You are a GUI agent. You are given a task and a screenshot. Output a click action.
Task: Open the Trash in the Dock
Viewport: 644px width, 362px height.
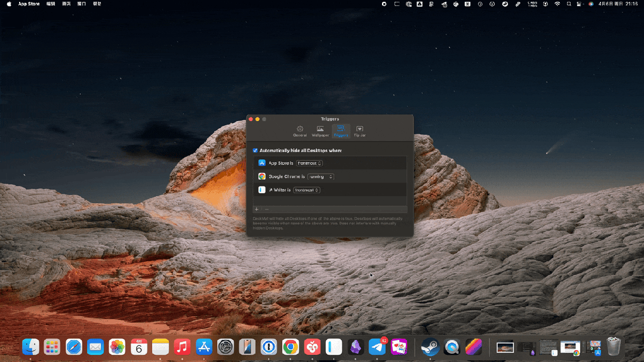[x=614, y=346]
